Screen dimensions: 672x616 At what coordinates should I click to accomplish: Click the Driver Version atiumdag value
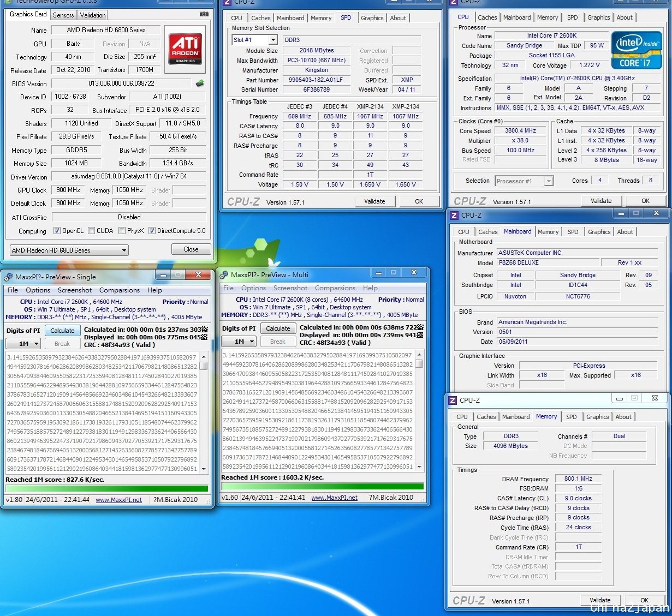(x=129, y=177)
